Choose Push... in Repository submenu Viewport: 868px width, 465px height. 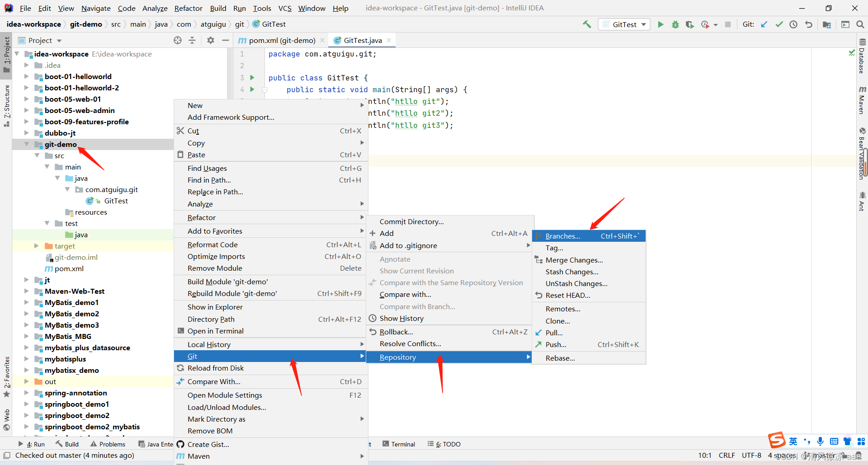pos(589,344)
